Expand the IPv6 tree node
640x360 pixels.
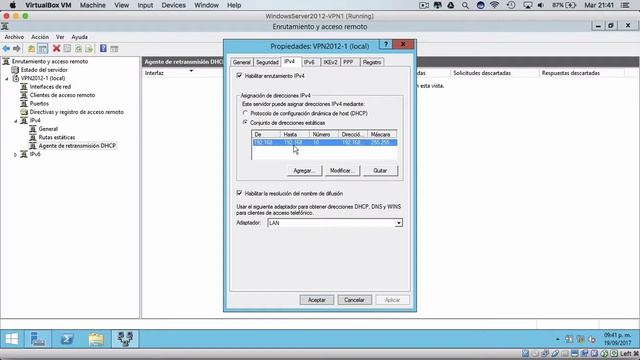click(x=16, y=155)
